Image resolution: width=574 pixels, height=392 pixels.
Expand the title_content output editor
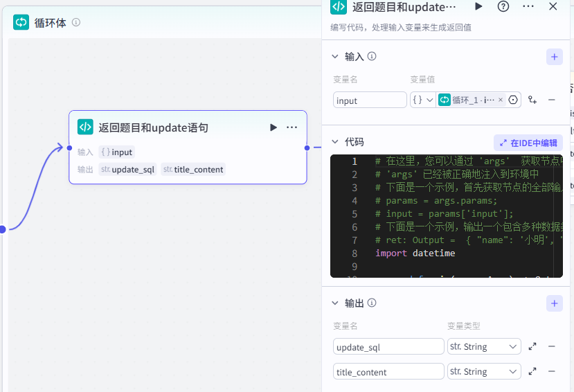coord(532,371)
